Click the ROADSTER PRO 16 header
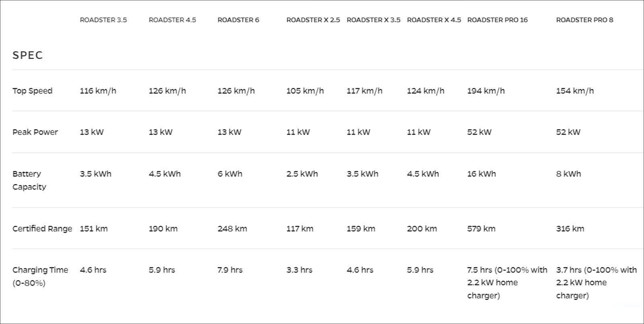Image resolution: width=644 pixels, height=324 pixels. (x=497, y=20)
